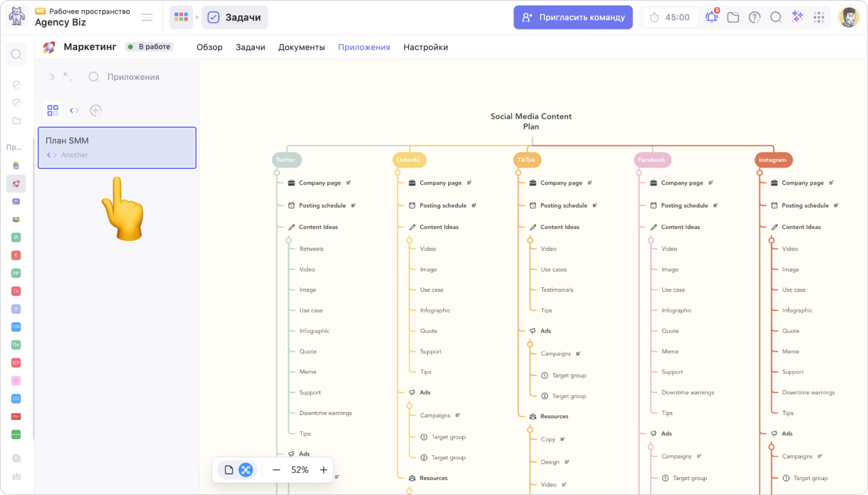Select the code brackets view icon
The width and height of the screenshot is (868, 495).
point(74,110)
